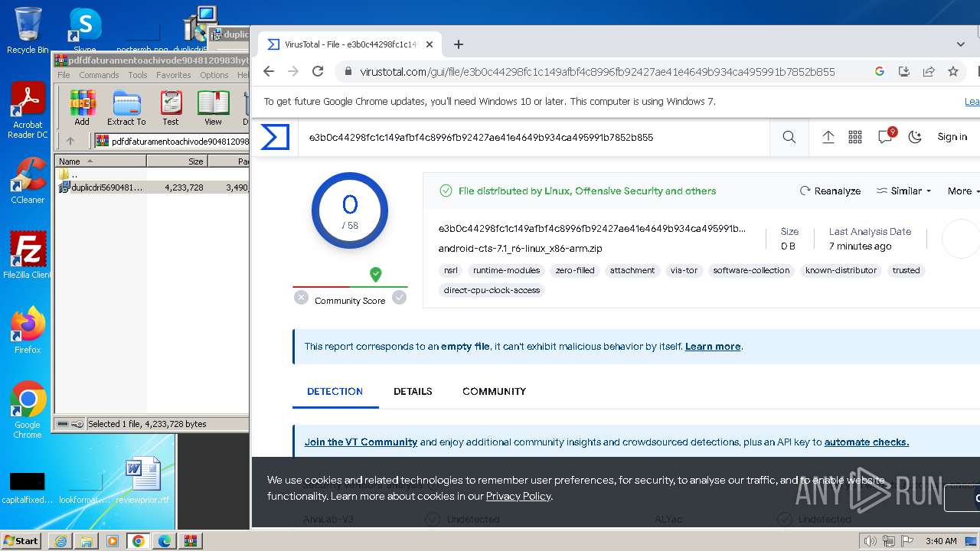Expand the Similar dropdown
This screenshot has width=980, height=551.
click(904, 191)
